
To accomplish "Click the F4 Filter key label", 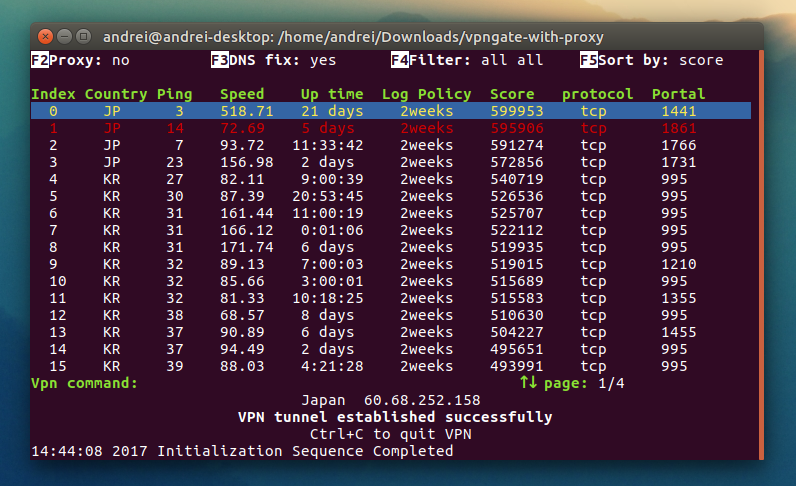I will [x=400, y=60].
